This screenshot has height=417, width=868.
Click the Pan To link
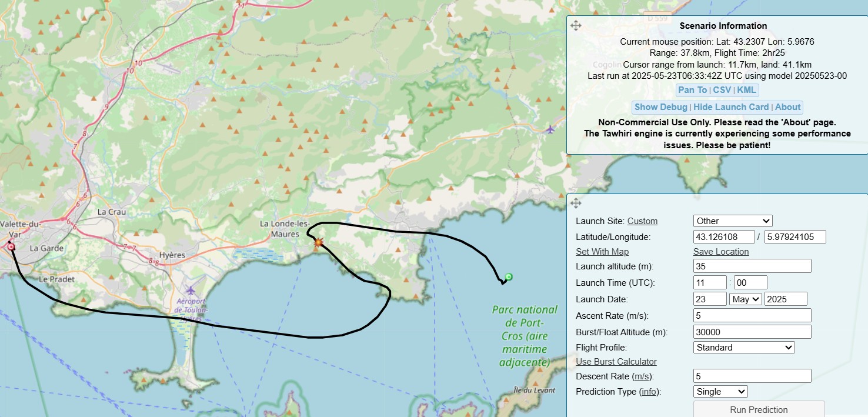pyautogui.click(x=692, y=90)
